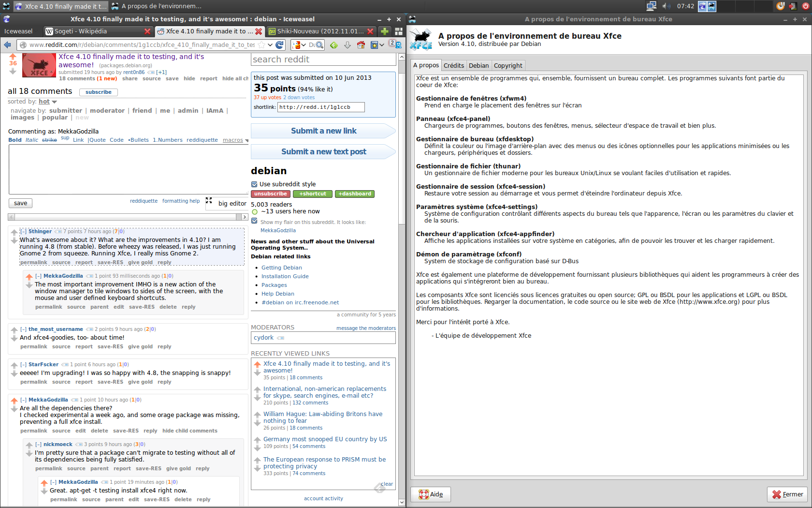Click the comment area horizontal scrollbar
The width and height of the screenshot is (812, 508).
point(128,217)
